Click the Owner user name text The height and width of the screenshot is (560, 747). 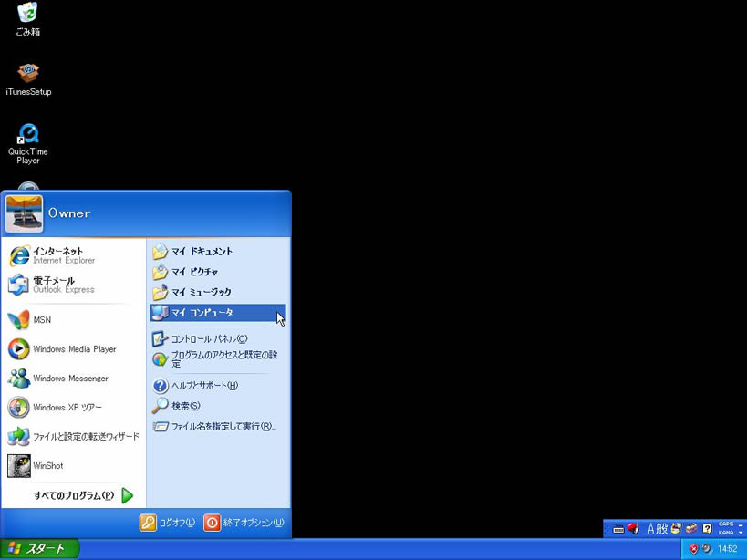tap(69, 213)
